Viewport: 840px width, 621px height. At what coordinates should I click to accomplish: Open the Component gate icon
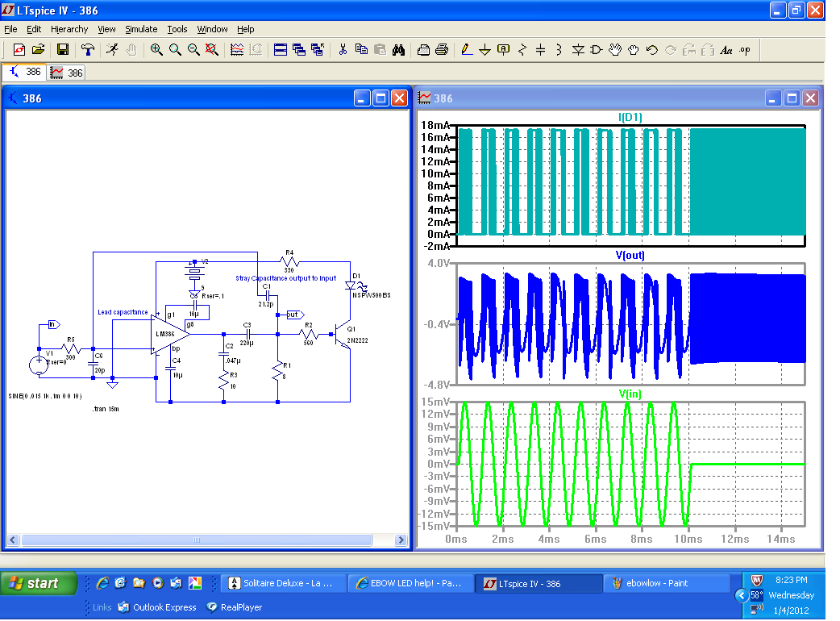pyautogui.click(x=597, y=50)
